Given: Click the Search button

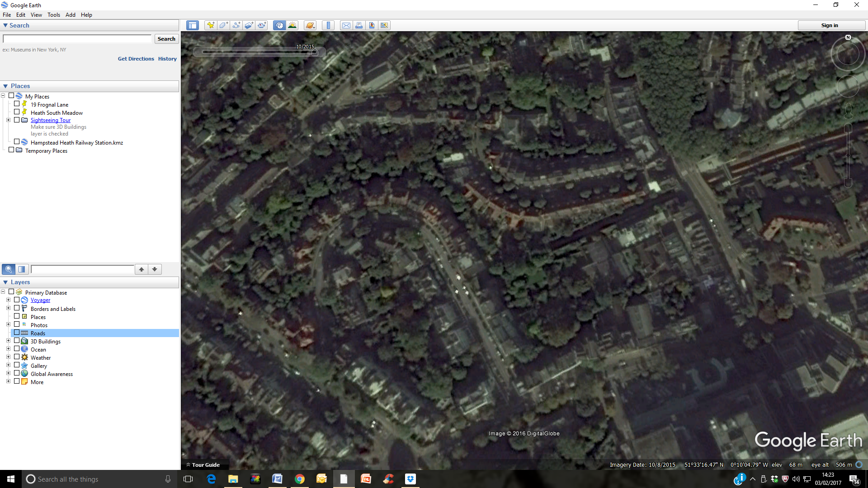Looking at the screenshot, I should 166,39.
